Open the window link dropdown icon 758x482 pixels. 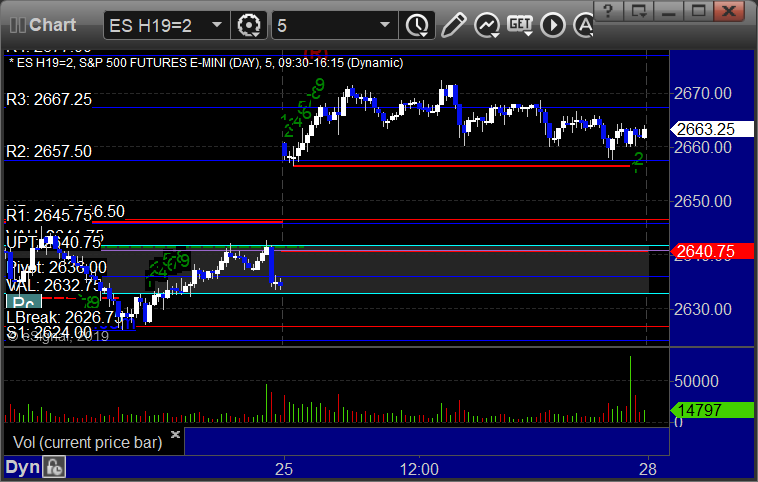point(639,11)
